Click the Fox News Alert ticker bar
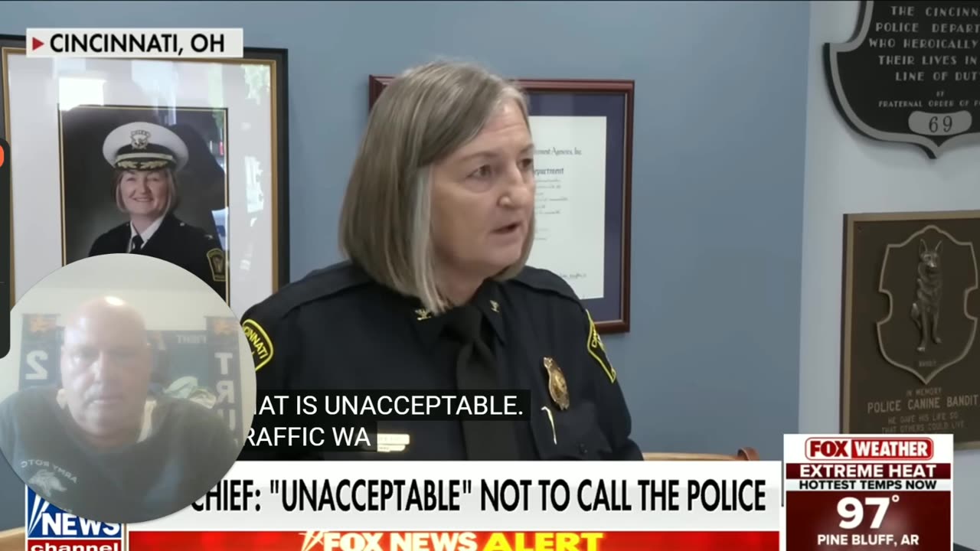The width and height of the screenshot is (980, 551). 453,540
